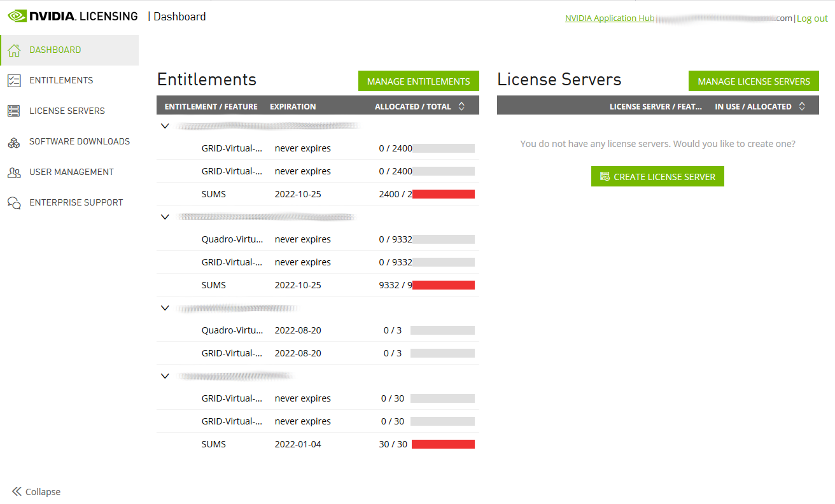The width and height of the screenshot is (835, 504).
Task: Sort license servers by In Use / Allocated
Action: coord(802,106)
